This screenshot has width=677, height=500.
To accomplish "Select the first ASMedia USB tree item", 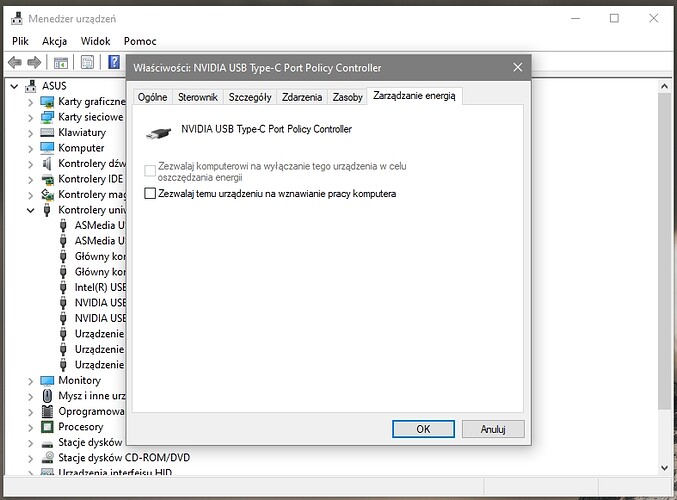I will coord(99,225).
